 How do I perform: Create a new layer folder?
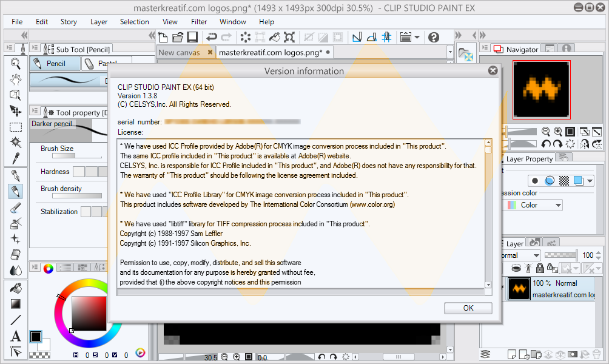click(536, 354)
